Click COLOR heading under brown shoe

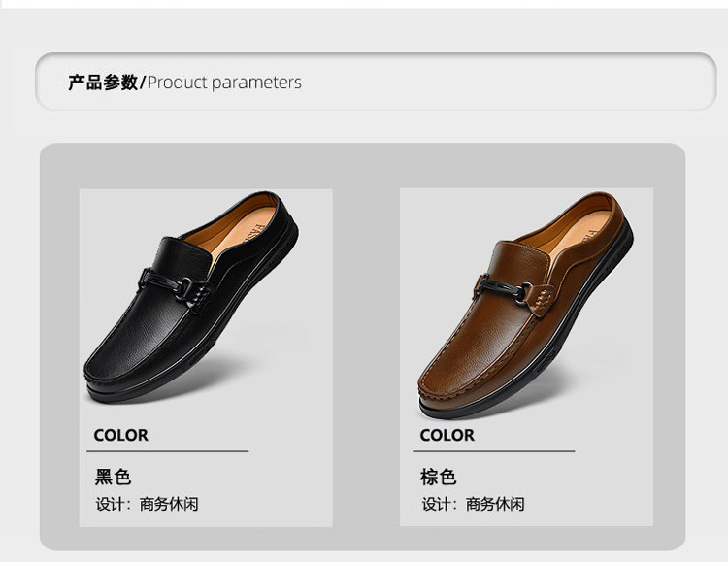point(447,435)
